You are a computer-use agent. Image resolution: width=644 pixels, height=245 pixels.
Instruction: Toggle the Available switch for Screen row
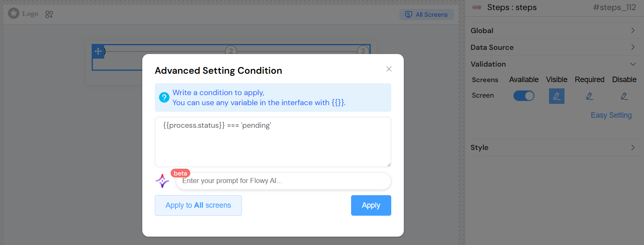pyautogui.click(x=523, y=95)
